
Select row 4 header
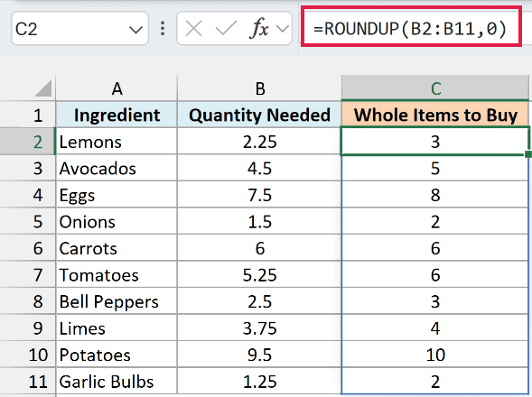(28, 195)
